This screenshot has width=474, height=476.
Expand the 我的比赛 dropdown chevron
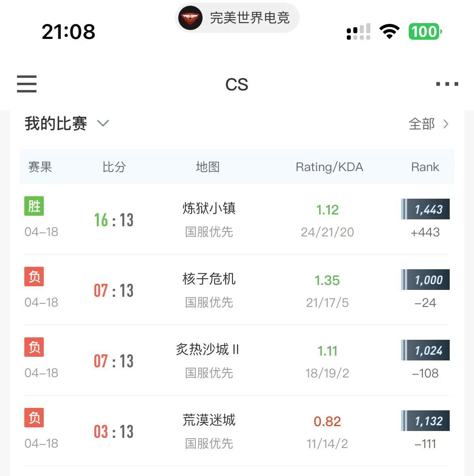103,123
